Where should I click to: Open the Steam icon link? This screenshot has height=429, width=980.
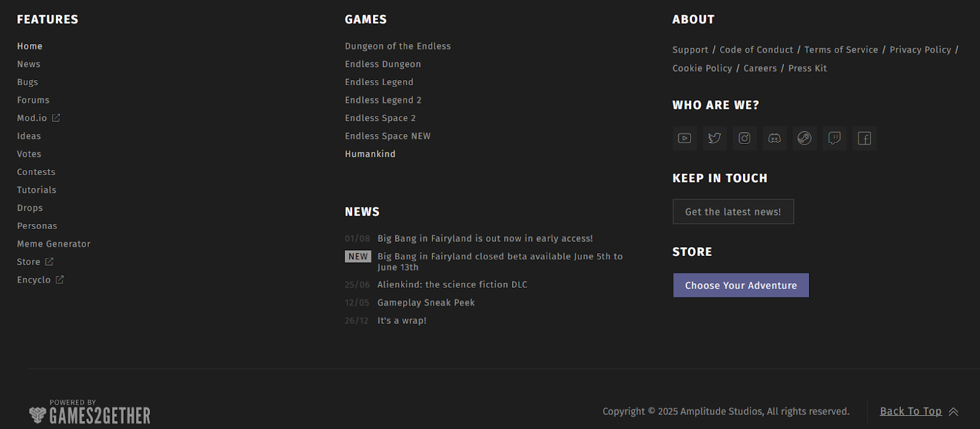[x=804, y=138]
